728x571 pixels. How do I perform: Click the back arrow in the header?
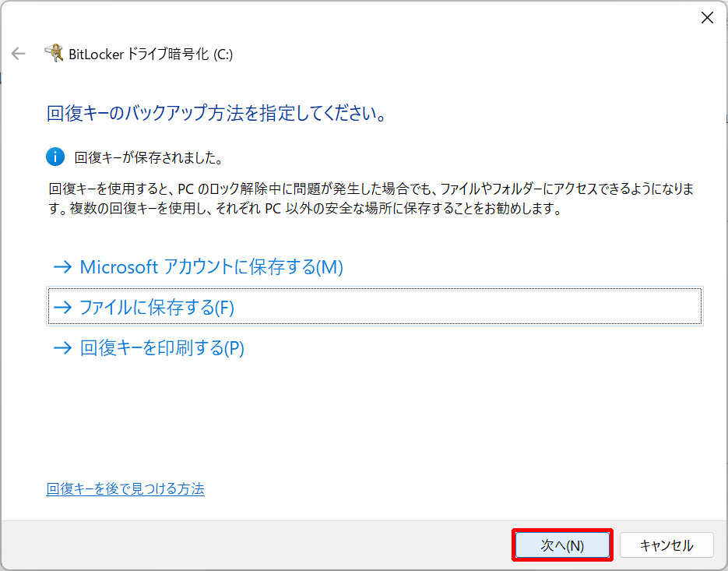(18, 54)
